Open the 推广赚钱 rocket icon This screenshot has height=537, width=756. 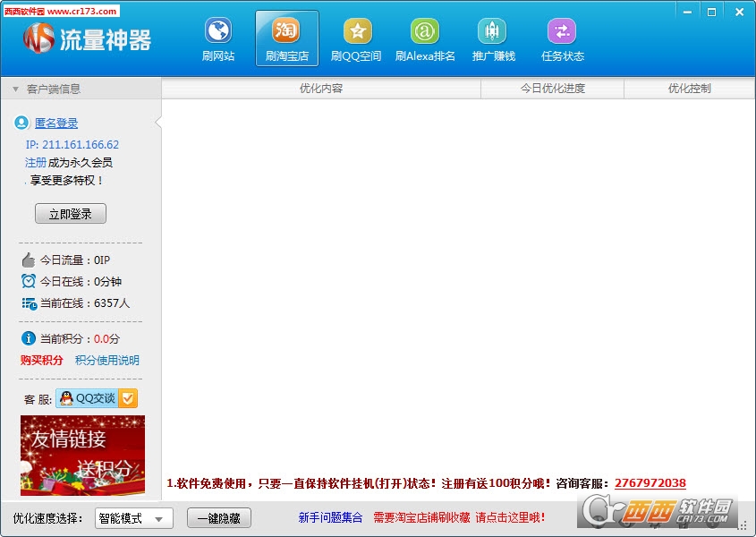click(493, 32)
